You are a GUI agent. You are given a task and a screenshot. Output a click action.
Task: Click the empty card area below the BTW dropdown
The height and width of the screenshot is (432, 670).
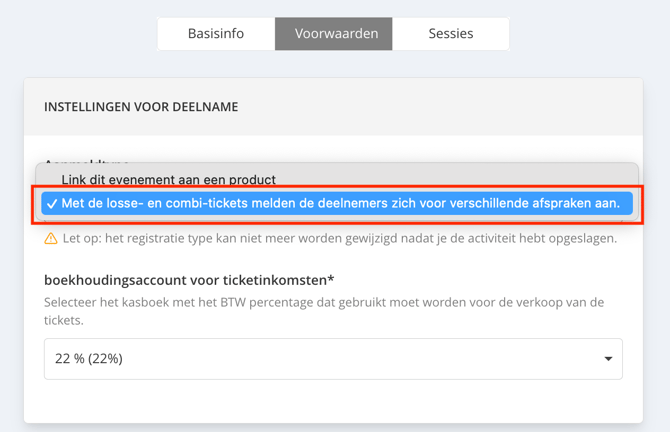tap(333, 401)
